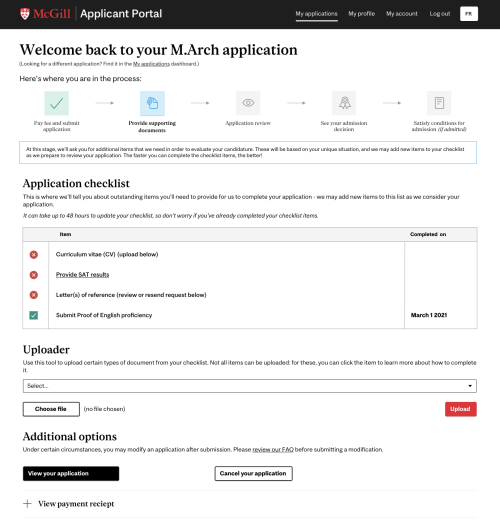Open My account page

click(402, 14)
